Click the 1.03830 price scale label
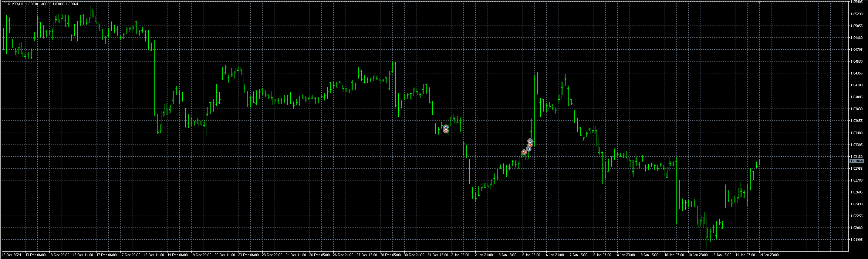Viewport: 868px width, 259px height. (857, 109)
